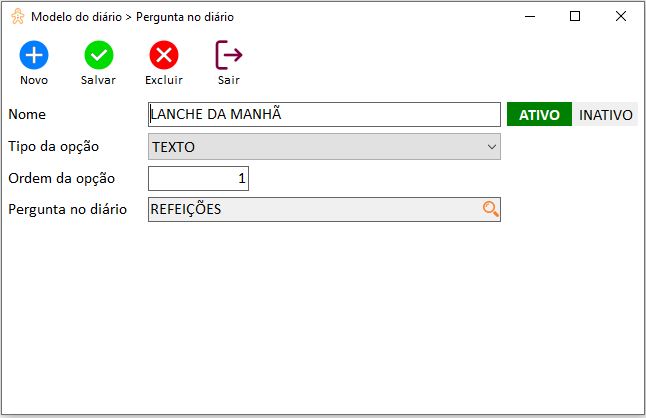Delete record using red Excluir icon

(x=164, y=55)
